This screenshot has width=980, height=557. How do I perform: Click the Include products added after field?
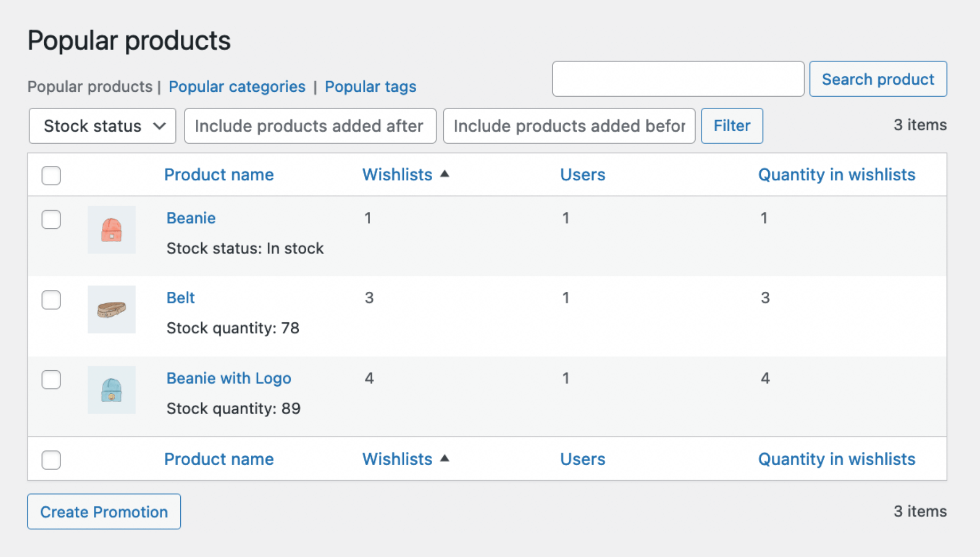click(309, 126)
